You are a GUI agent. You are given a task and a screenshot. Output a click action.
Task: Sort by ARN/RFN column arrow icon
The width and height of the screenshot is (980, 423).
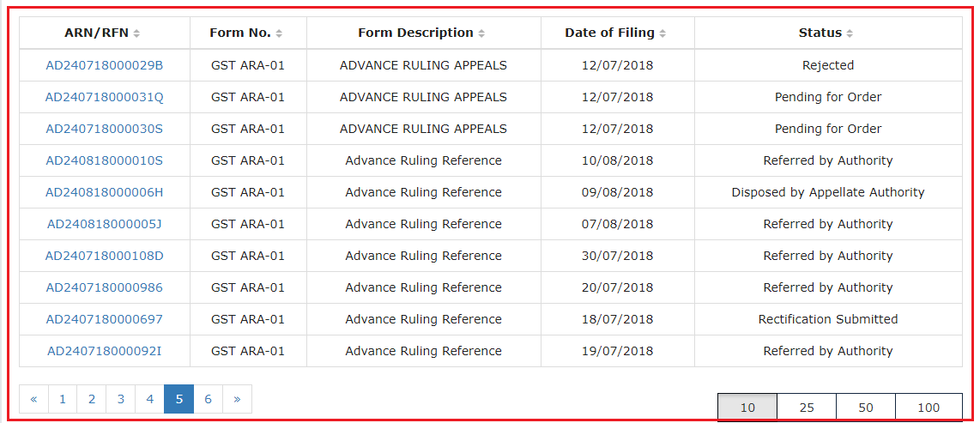(x=137, y=33)
